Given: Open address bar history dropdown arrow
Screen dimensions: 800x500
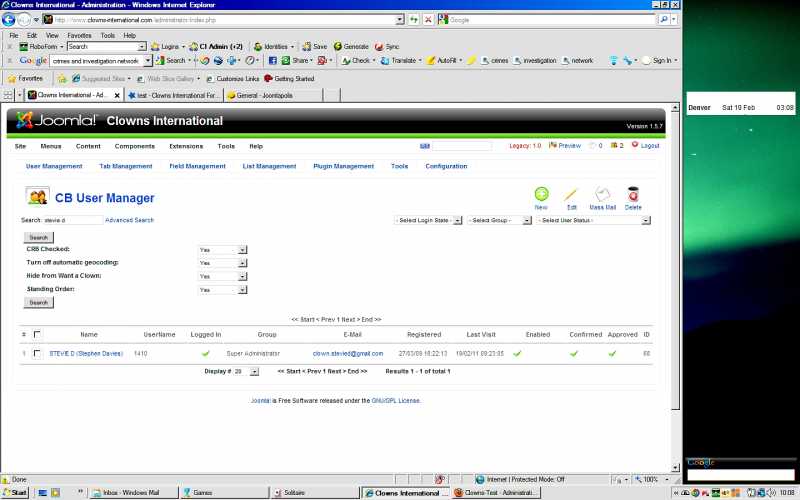Looking at the screenshot, I should click(x=400, y=19).
